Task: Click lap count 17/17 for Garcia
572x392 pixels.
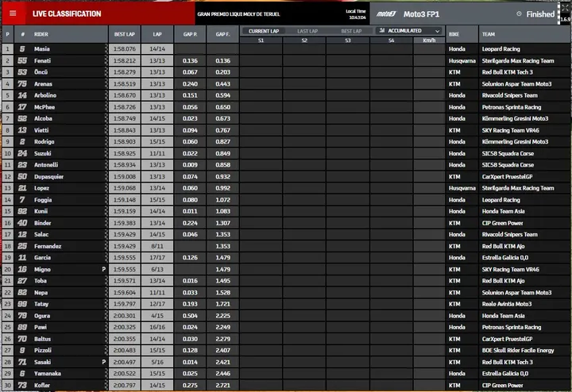Action: click(157, 258)
